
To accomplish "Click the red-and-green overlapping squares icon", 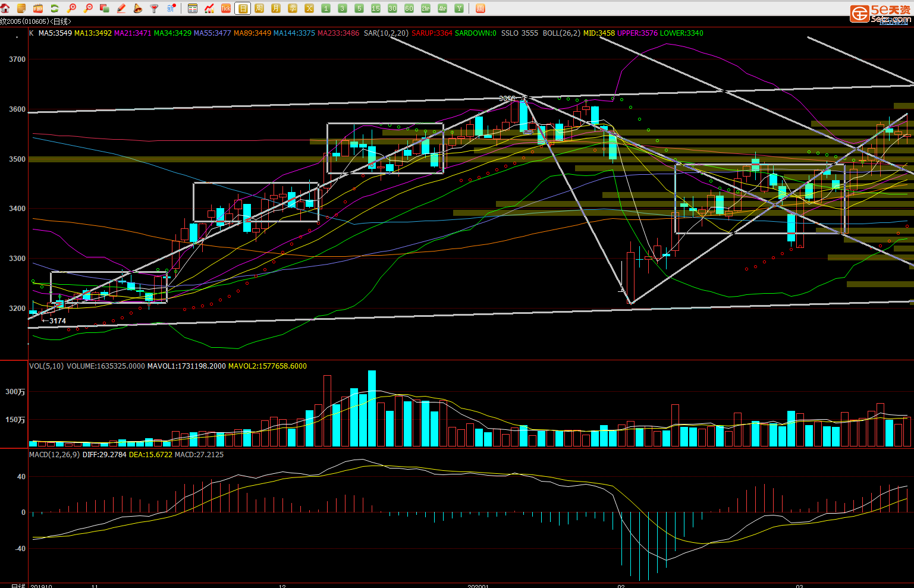I will tap(105, 8).
